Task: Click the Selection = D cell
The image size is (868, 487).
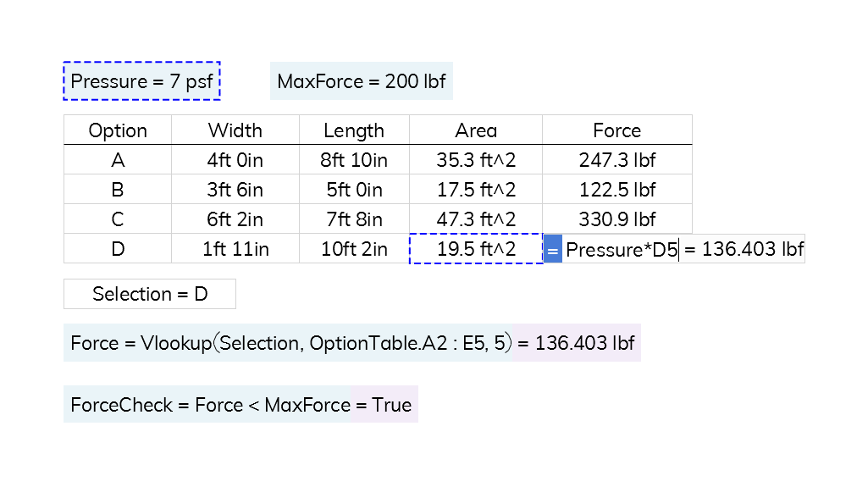Action: click(149, 294)
